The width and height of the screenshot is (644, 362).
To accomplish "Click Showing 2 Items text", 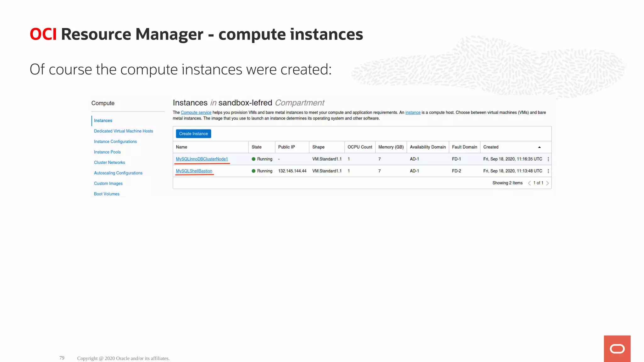I will (x=507, y=183).
